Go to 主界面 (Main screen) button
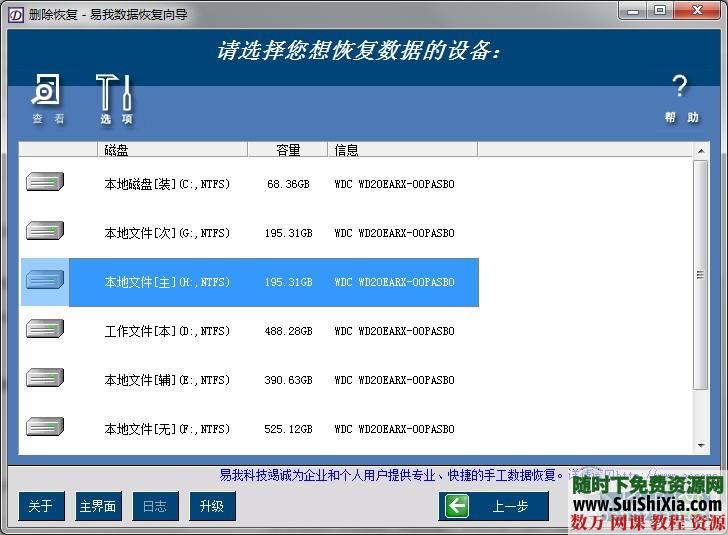Screen dimensions: 728x535 [x=98, y=506]
